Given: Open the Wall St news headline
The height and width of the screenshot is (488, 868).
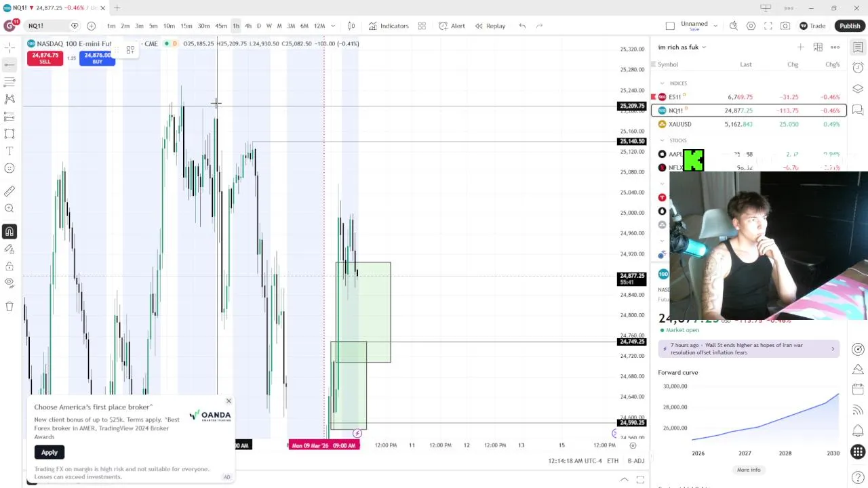Looking at the screenshot, I should click(749, 348).
